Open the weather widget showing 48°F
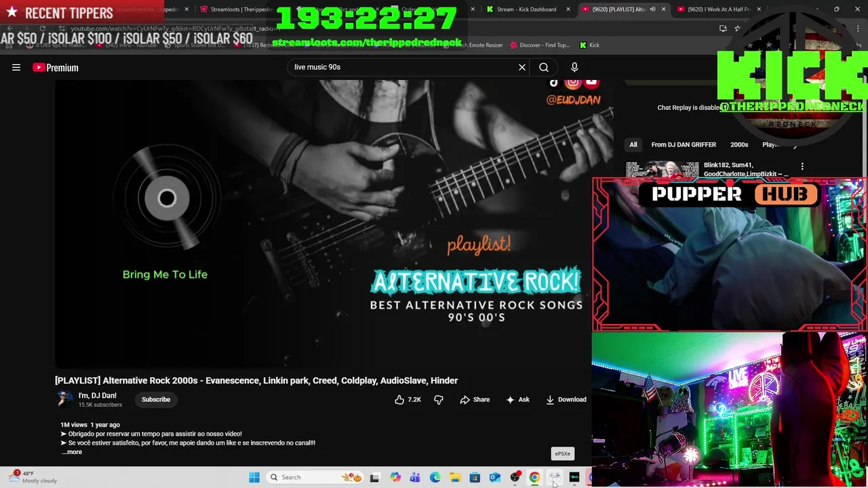868x488 pixels. 34,477
